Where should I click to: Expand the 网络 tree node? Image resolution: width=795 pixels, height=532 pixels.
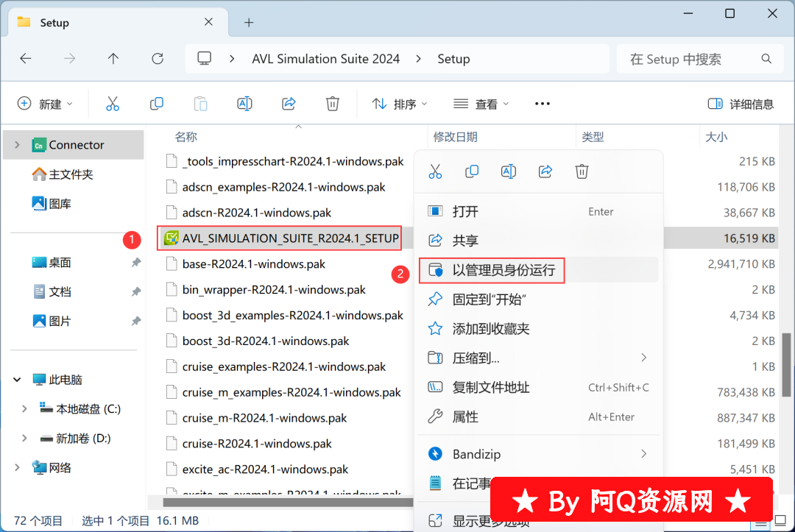coord(17,468)
